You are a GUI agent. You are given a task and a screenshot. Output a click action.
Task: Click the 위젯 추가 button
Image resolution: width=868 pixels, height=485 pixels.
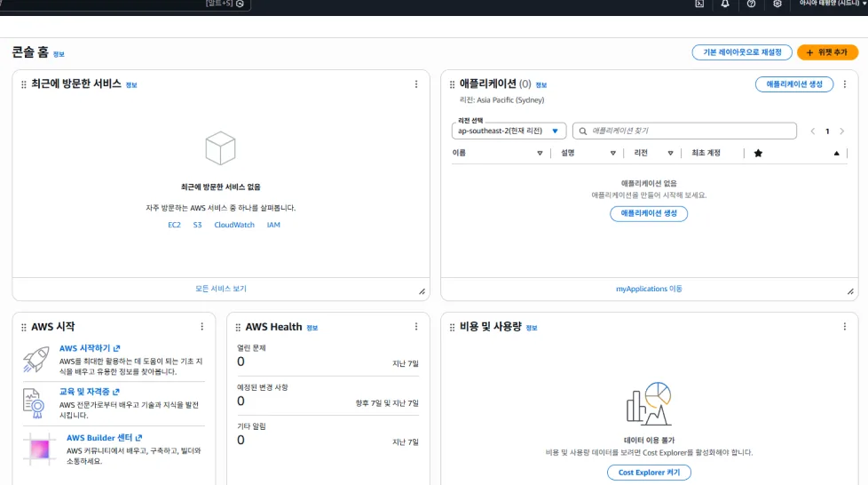pyautogui.click(x=827, y=52)
